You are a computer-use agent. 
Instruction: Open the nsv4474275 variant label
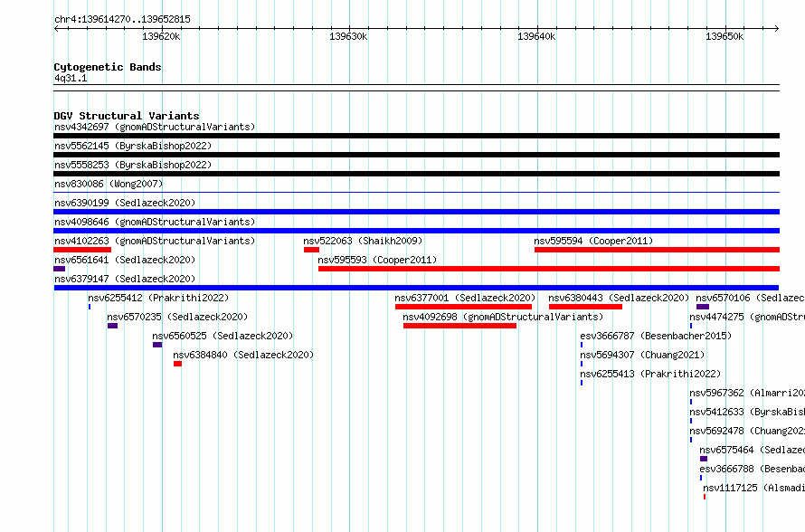click(747, 317)
